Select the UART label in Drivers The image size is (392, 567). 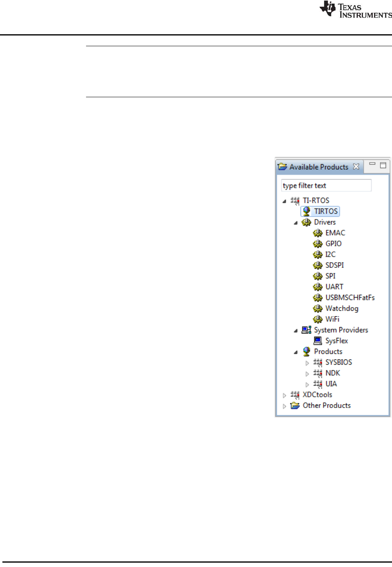tap(334, 286)
